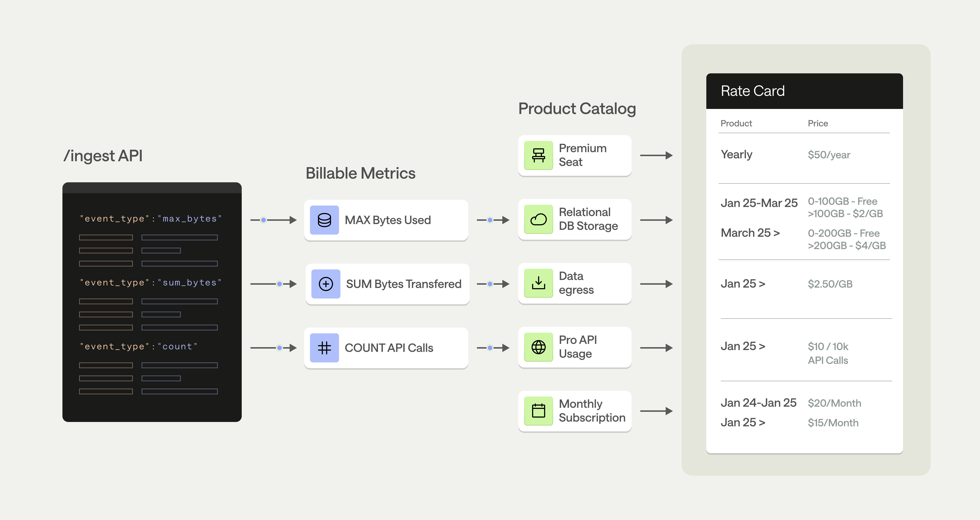Image resolution: width=980 pixels, height=520 pixels.
Task: Click the globe icon for Pro API Usage
Action: 538,347
